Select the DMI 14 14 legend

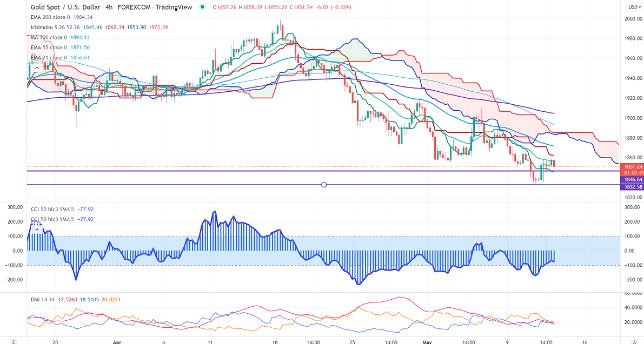(43, 300)
